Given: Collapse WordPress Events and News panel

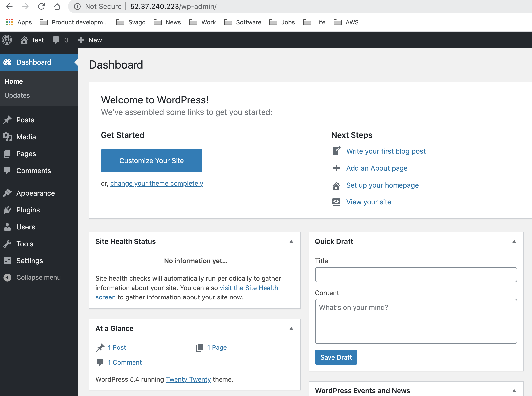Looking at the screenshot, I should pyautogui.click(x=514, y=391).
